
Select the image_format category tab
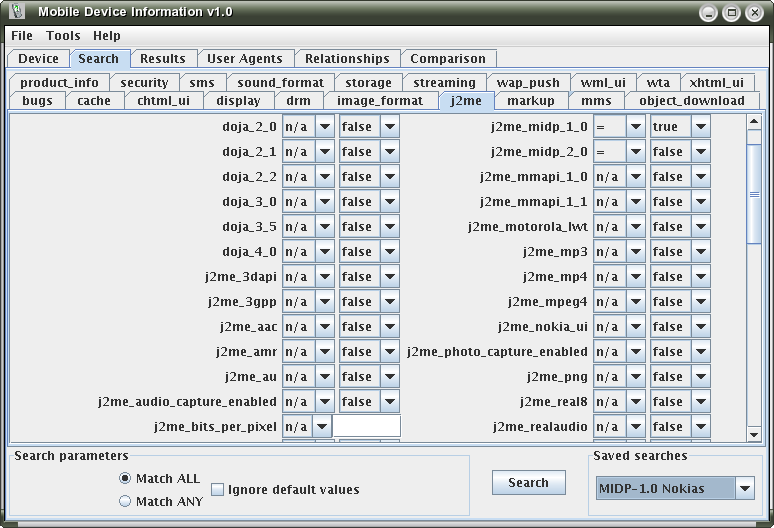click(379, 101)
